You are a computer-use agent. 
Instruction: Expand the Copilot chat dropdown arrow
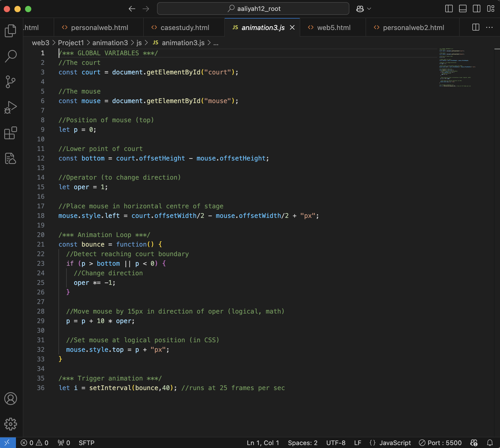click(x=369, y=9)
